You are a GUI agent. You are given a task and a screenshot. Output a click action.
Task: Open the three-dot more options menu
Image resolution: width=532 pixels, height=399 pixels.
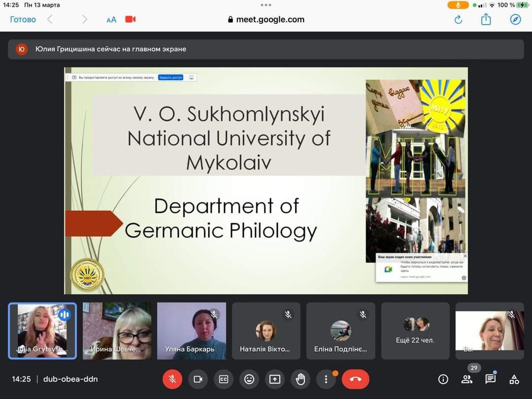click(x=326, y=379)
